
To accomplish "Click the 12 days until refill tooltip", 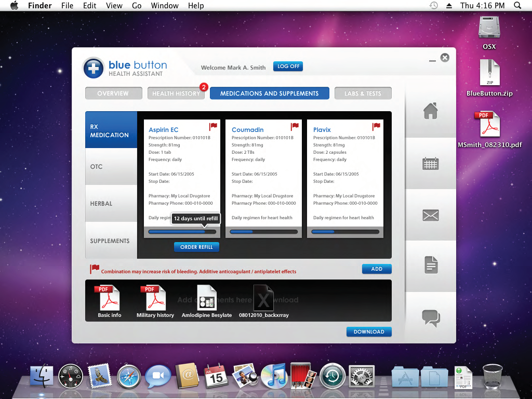I will [196, 219].
